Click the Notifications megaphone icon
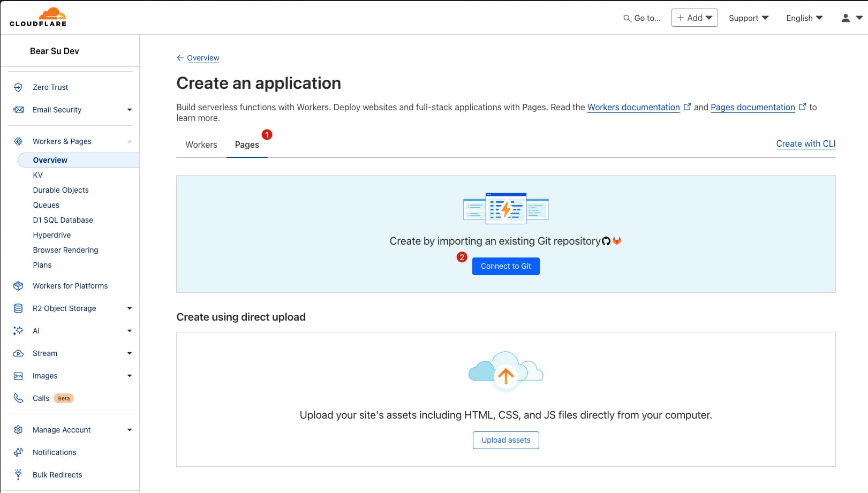The image size is (868, 493). tap(18, 452)
